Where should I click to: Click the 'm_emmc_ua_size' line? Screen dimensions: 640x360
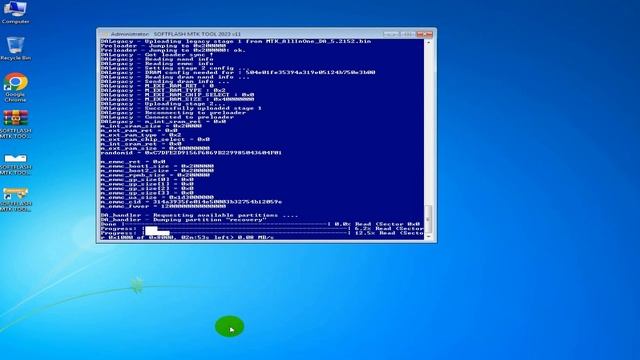click(157, 197)
